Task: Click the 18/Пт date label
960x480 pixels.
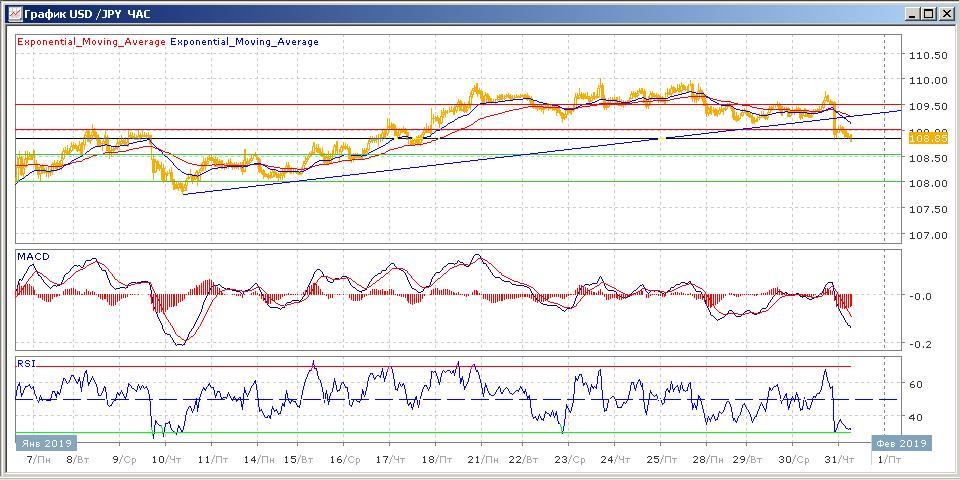Action: (438, 460)
